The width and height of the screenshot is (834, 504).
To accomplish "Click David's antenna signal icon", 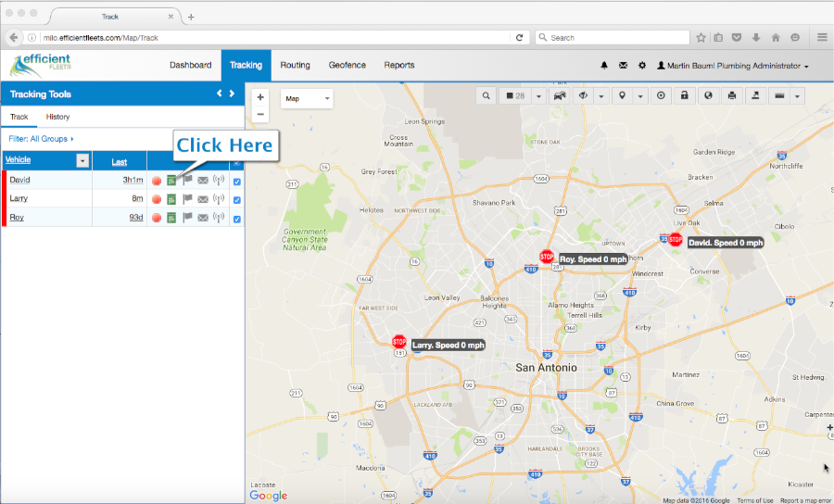I will coord(218,181).
